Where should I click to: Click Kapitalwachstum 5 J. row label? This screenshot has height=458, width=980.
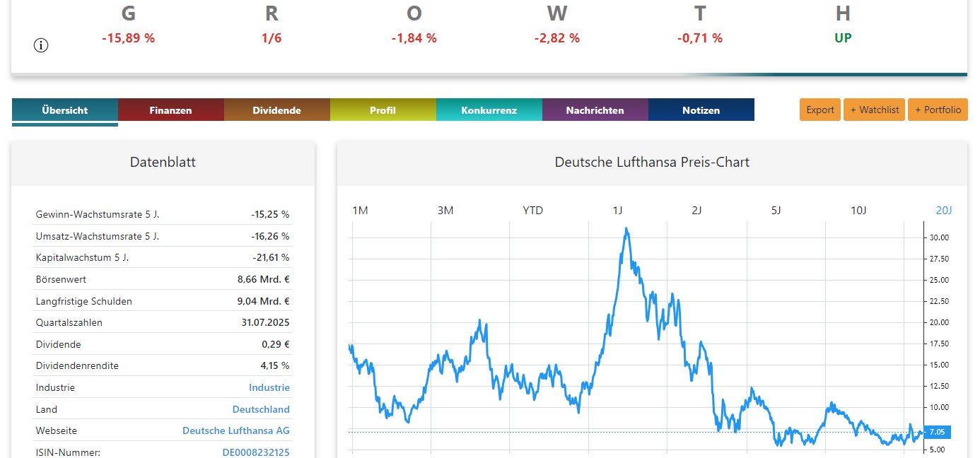tap(82, 257)
